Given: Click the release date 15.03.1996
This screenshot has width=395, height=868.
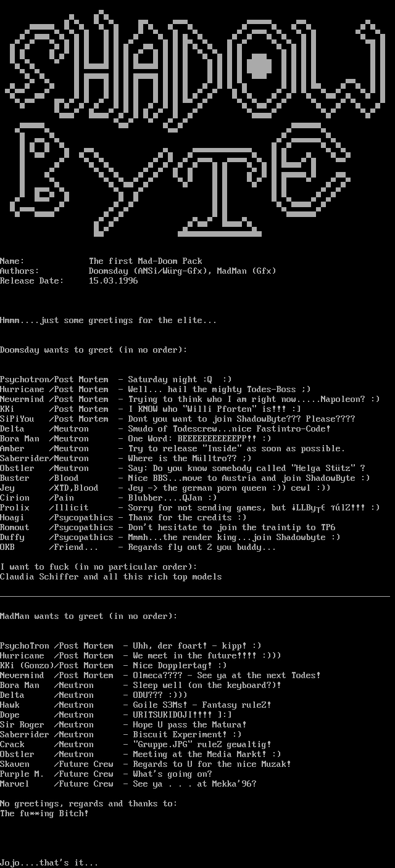Looking at the screenshot, I should (113, 281).
